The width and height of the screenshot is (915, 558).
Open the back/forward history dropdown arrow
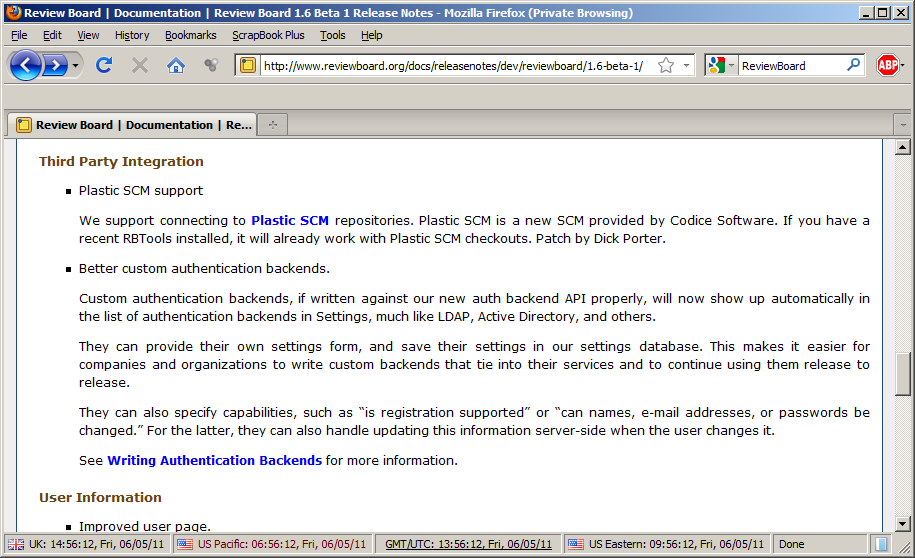coord(75,65)
